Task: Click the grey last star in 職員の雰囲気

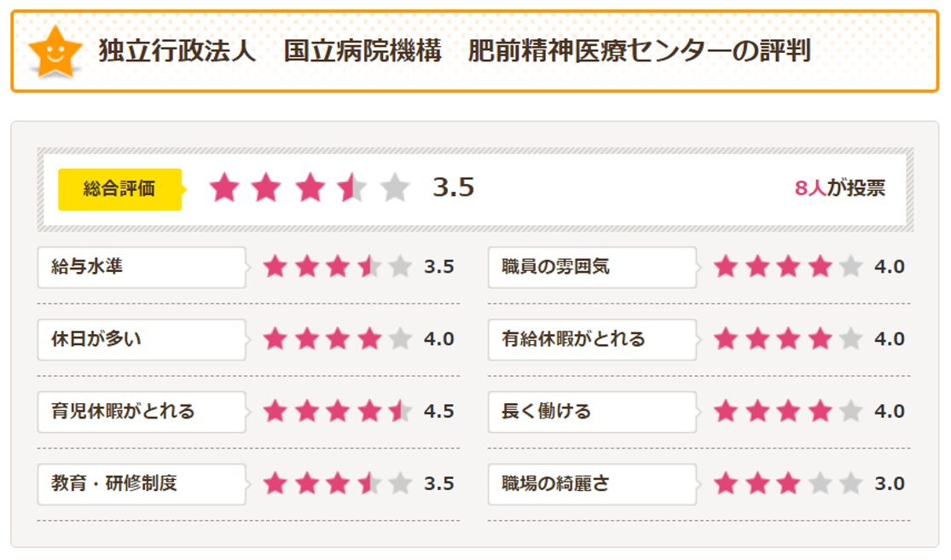Action: [850, 267]
